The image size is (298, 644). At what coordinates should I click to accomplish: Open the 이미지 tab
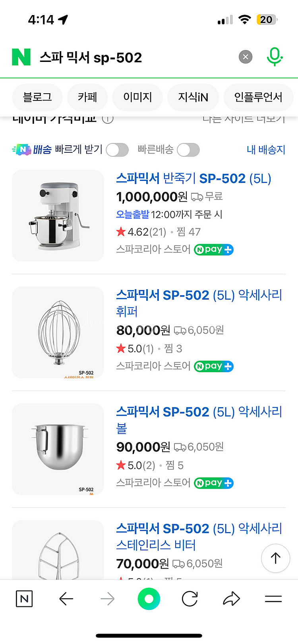pyautogui.click(x=137, y=97)
